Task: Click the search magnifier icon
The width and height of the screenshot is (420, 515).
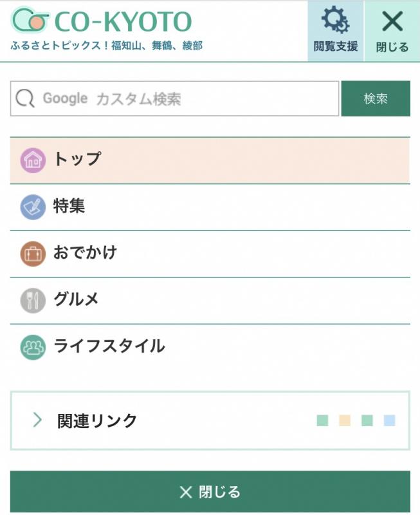Action: 24,98
